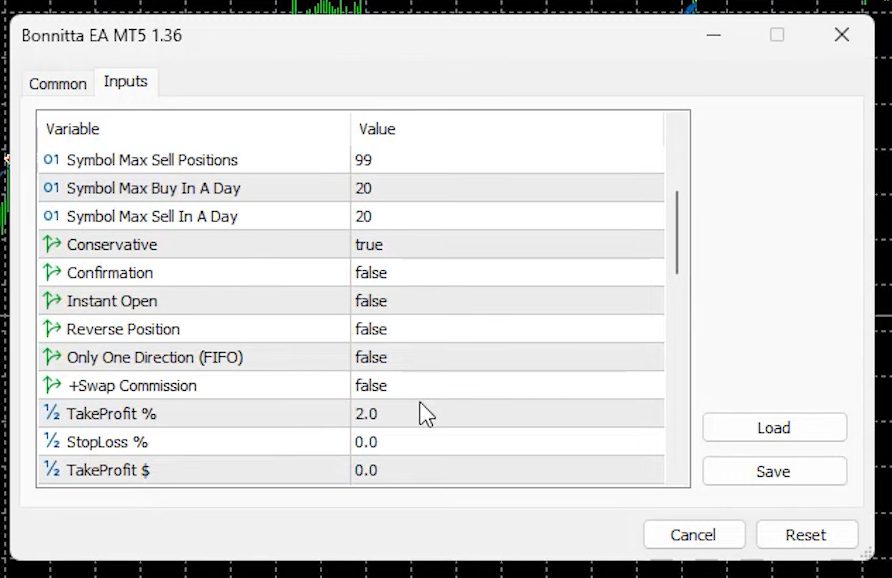Click the boolean arrow icon next to Confirmation
This screenshot has height=578, width=892.
(x=52, y=273)
